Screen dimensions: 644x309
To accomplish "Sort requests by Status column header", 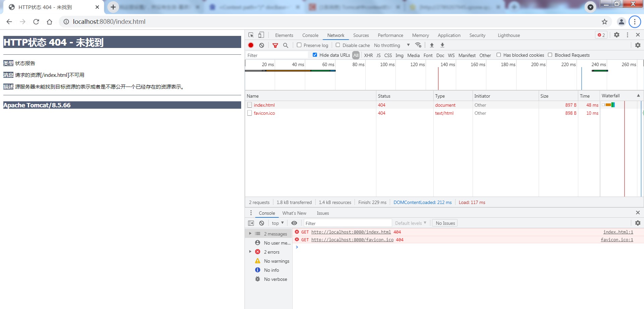I will [x=405, y=96].
